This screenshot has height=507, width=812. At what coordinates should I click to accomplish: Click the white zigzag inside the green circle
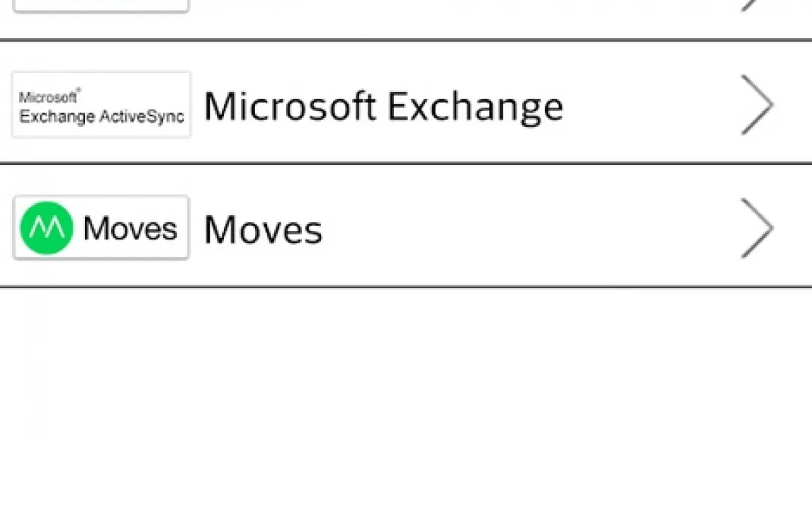(x=46, y=228)
